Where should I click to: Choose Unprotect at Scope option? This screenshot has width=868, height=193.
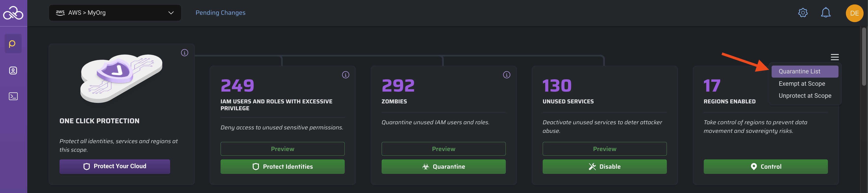pyautogui.click(x=805, y=96)
